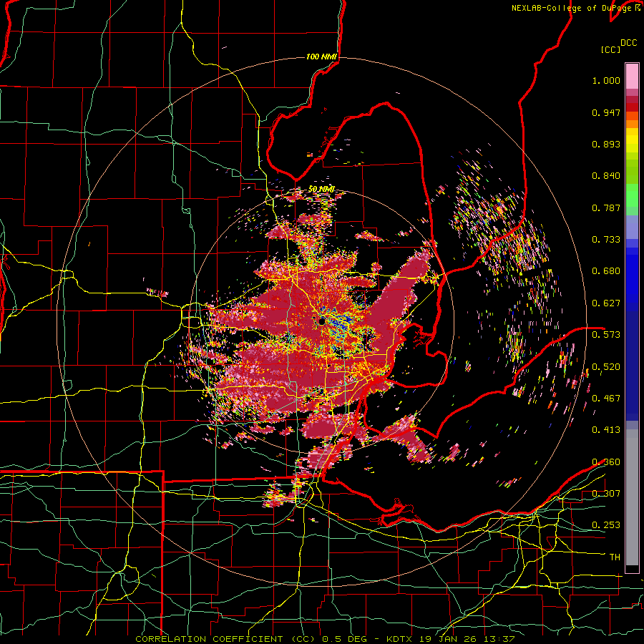Click the Correlation Coefficient KDTX caption

tap(325, 639)
